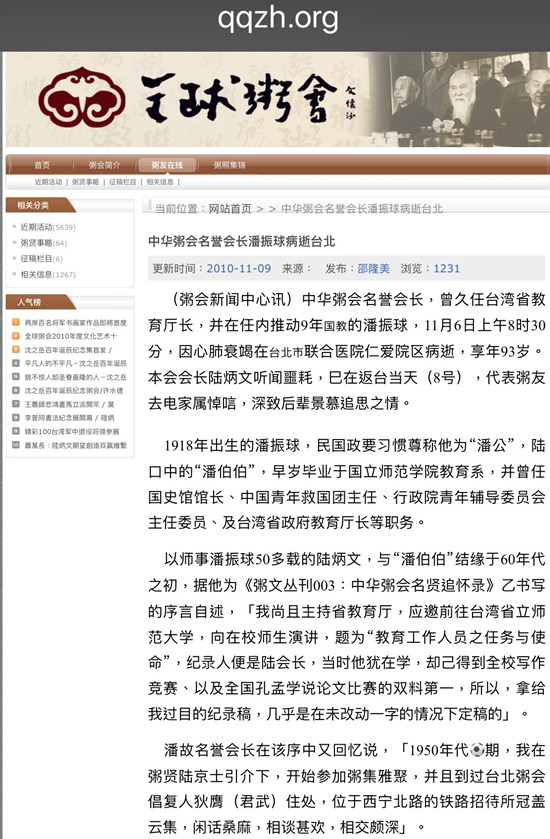
Task: Click the 网站首页 breadcrumb link
Action: (230, 209)
